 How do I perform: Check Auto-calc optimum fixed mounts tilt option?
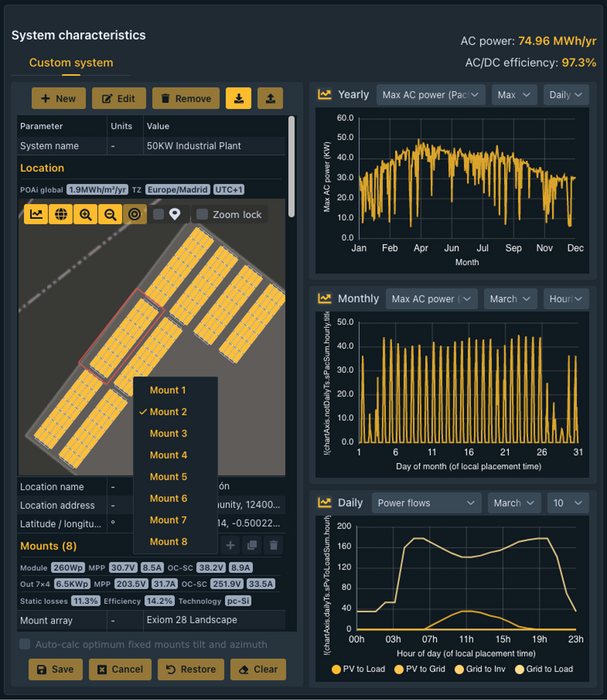click(25, 644)
